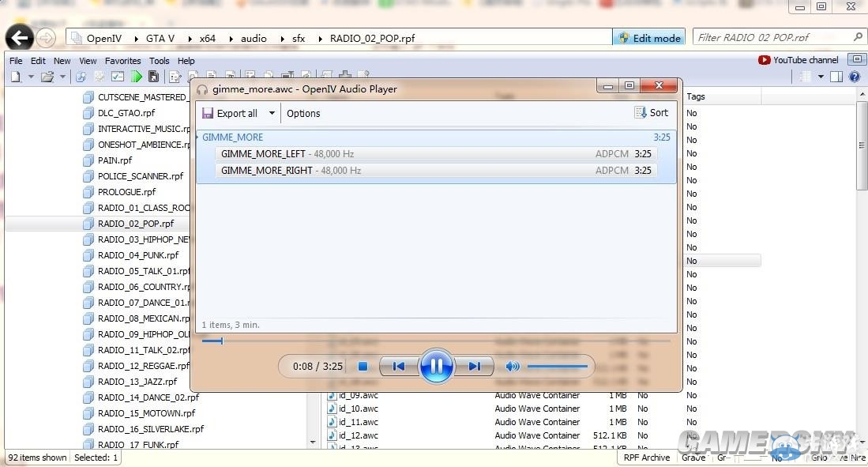Click the view mode list icon
The height and width of the screenshot is (467, 868).
[x=806, y=77]
